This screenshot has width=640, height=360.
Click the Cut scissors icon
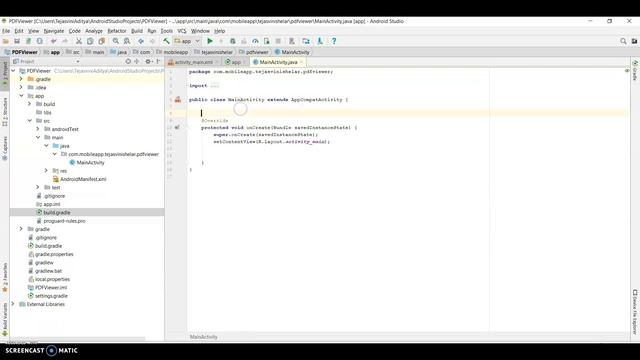[79, 41]
